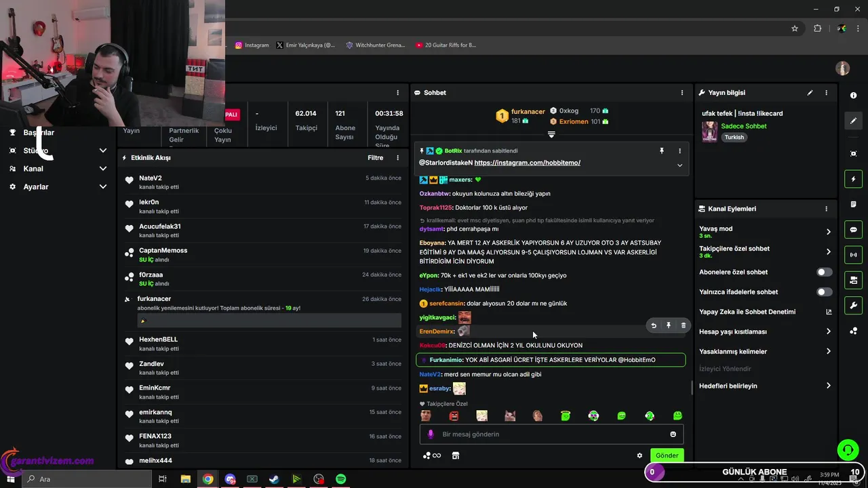The height and width of the screenshot is (488, 868).
Task: Click the capture frame icon in the right sidebar
Action: pos(853,154)
